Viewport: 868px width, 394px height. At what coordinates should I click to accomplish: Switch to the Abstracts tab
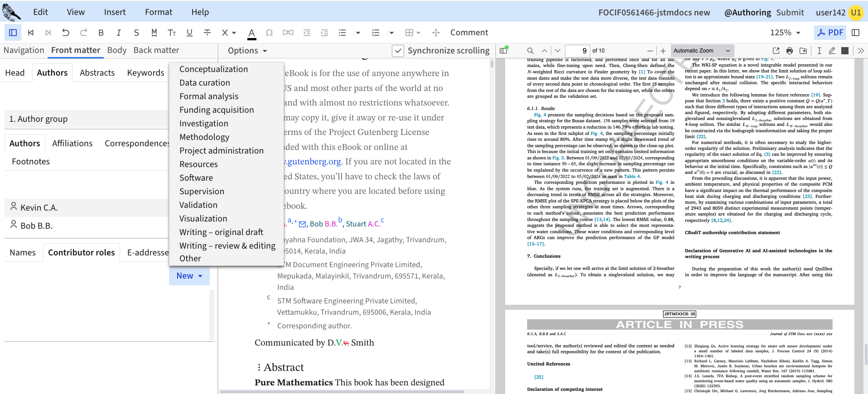pyautogui.click(x=97, y=73)
